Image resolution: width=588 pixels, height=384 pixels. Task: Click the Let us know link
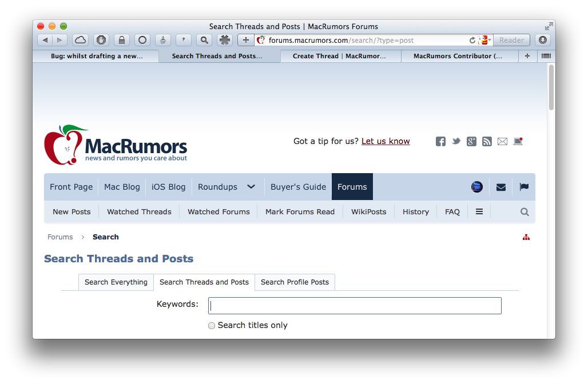[x=386, y=141]
